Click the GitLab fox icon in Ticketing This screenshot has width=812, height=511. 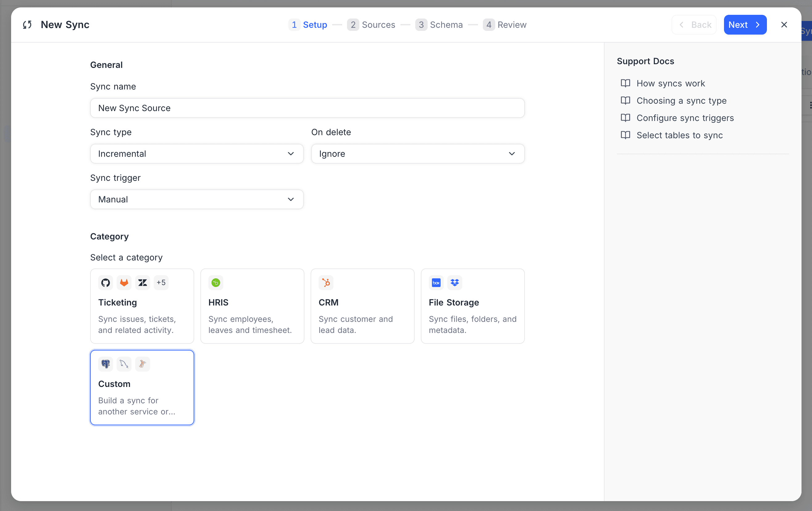(124, 282)
